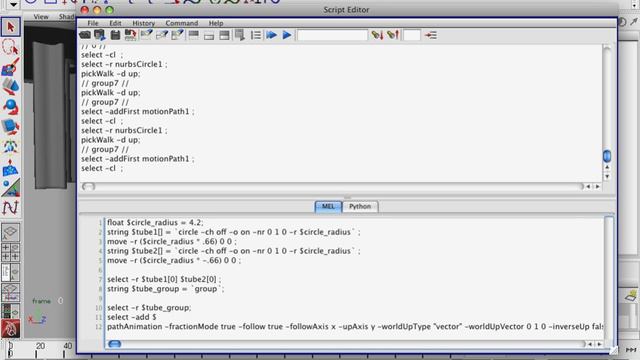Switch to Show Input pane layout
The height and width of the screenshot is (360, 640).
(x=209, y=36)
